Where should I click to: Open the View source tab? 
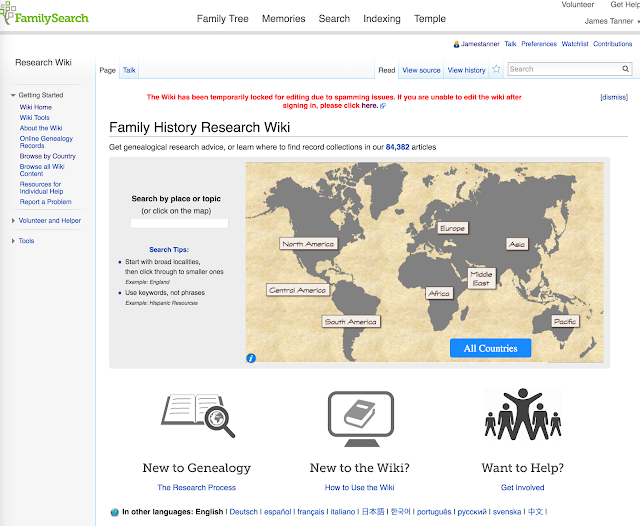[x=421, y=70]
